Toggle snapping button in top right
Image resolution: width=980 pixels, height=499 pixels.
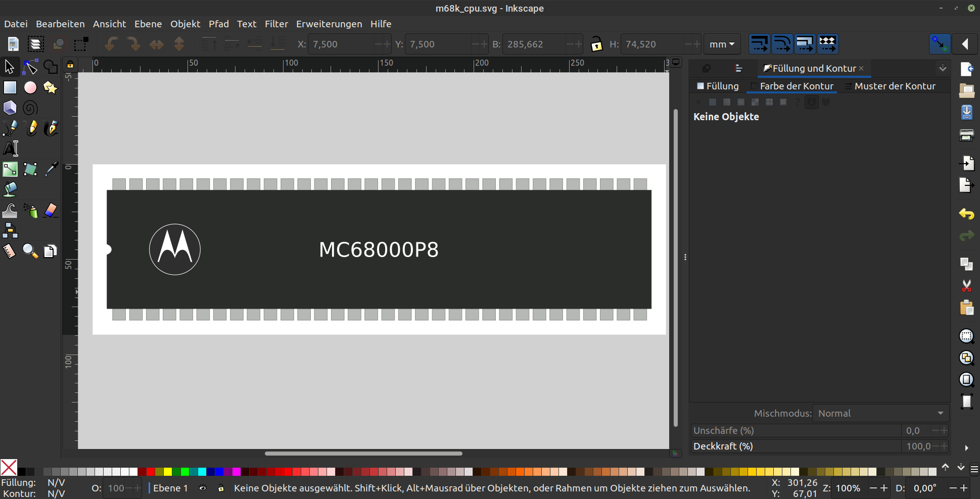(940, 44)
